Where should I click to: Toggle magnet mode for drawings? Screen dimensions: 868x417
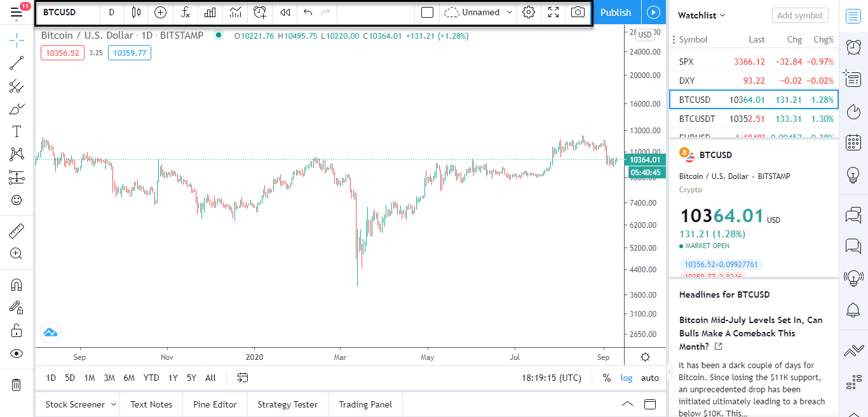[x=17, y=285]
